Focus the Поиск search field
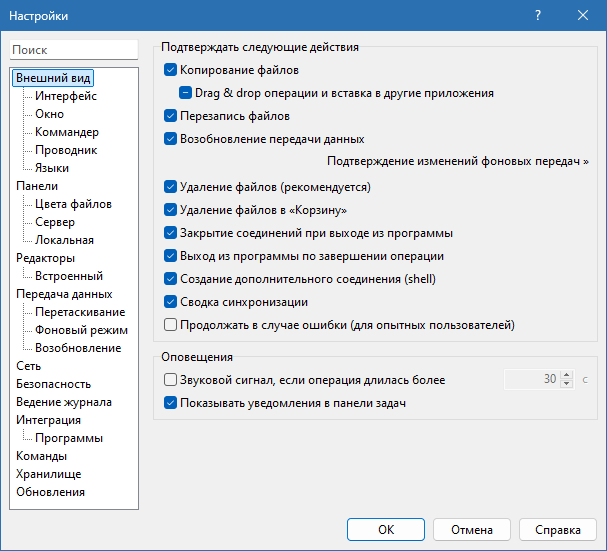The image size is (607, 551). [74, 50]
